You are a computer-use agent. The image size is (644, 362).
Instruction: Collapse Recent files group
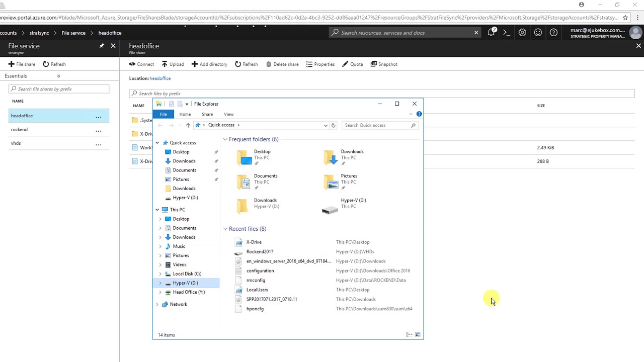click(x=225, y=229)
